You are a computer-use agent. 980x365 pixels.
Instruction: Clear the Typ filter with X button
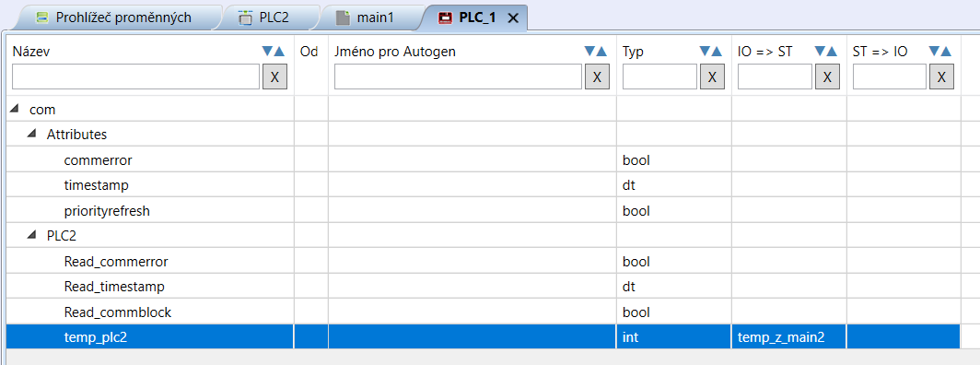[x=712, y=77]
